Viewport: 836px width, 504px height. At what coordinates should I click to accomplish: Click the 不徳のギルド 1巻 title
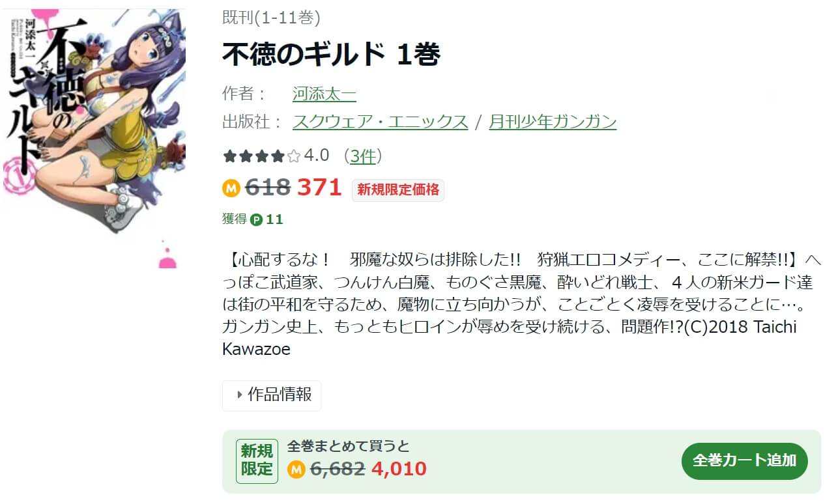tap(332, 55)
